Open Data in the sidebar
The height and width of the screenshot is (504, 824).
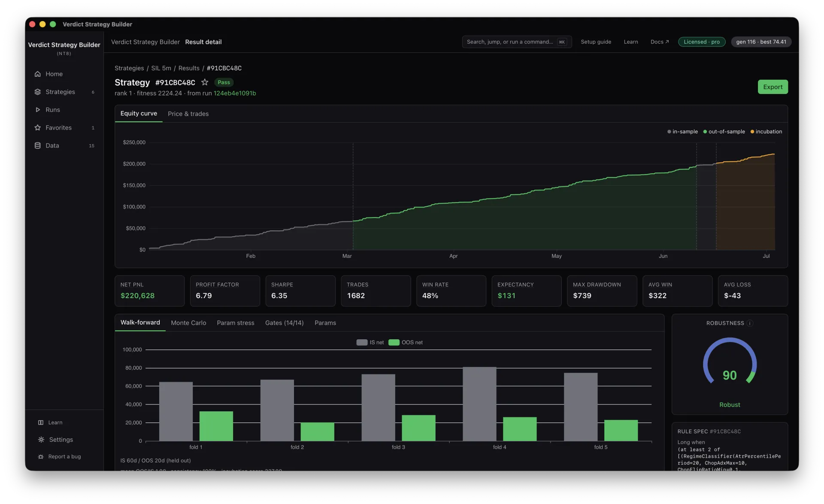click(x=64, y=146)
